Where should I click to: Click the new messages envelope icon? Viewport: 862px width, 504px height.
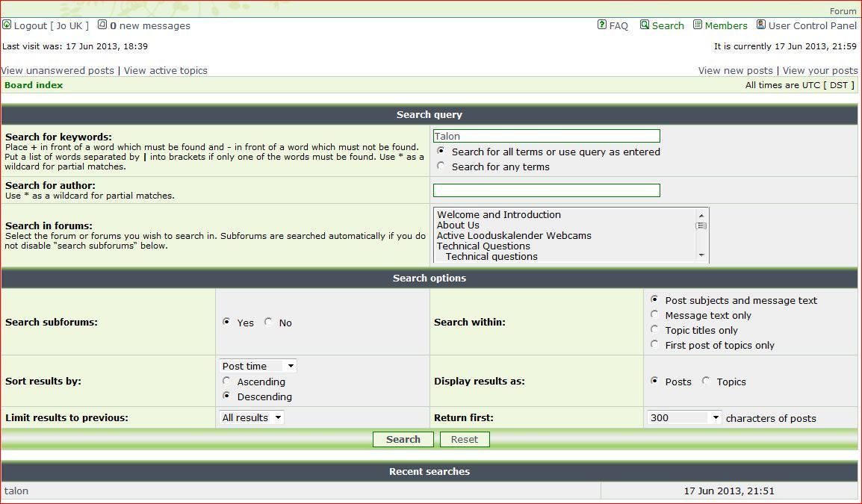point(102,25)
